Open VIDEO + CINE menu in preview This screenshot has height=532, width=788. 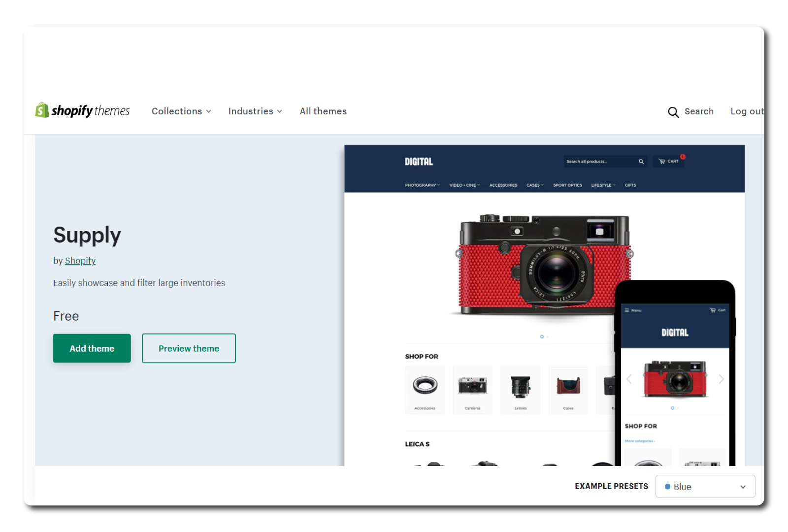coord(464,185)
